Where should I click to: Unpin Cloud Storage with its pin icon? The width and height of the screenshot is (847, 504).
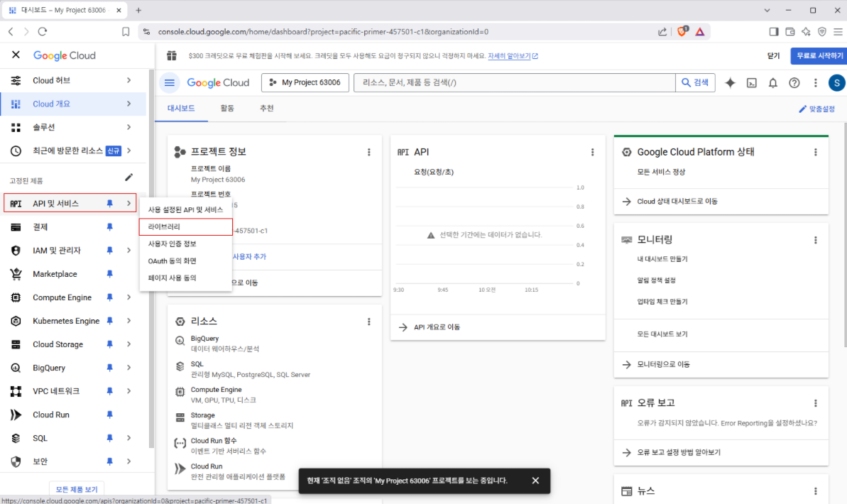(x=109, y=344)
